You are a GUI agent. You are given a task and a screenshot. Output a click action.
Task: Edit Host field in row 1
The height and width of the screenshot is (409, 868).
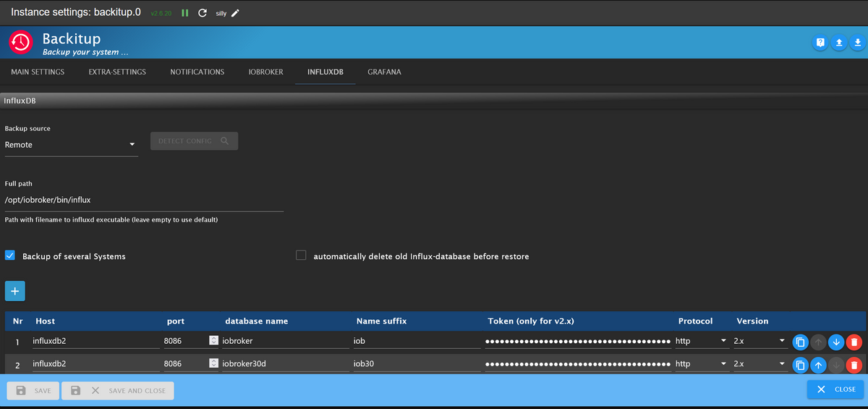point(95,341)
